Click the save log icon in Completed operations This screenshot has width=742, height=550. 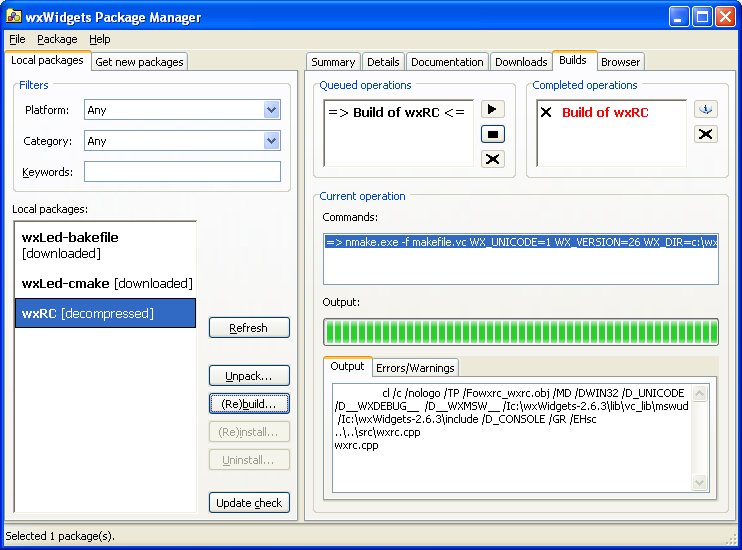pyautogui.click(x=706, y=109)
